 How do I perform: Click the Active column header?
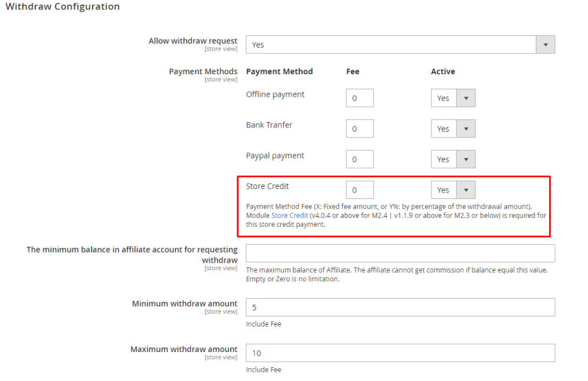[442, 72]
